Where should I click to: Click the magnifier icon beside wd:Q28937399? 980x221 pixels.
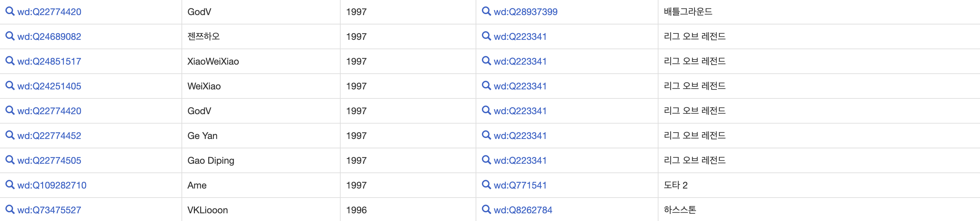tap(486, 11)
